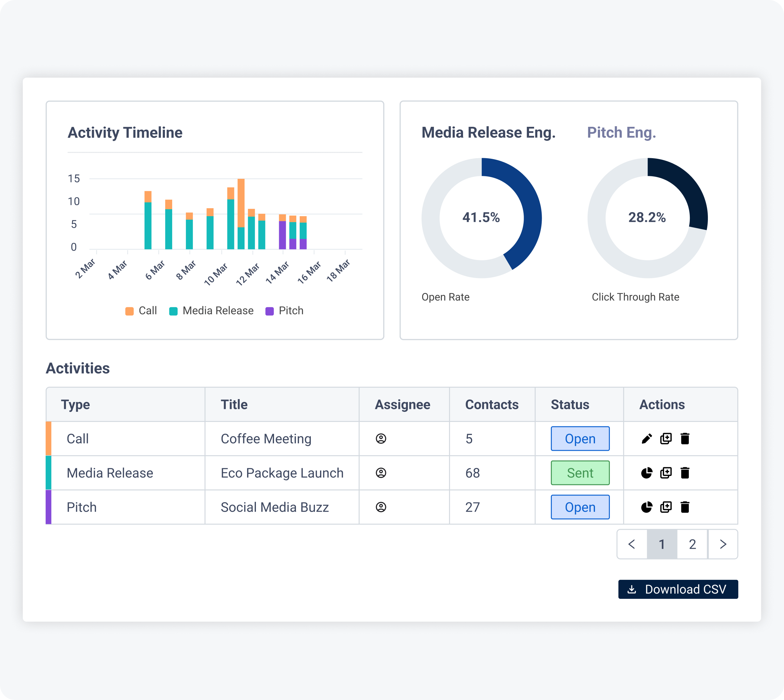Image resolution: width=784 pixels, height=700 pixels.
Task: Delete the Eco Package Launch release
Action: click(x=685, y=473)
